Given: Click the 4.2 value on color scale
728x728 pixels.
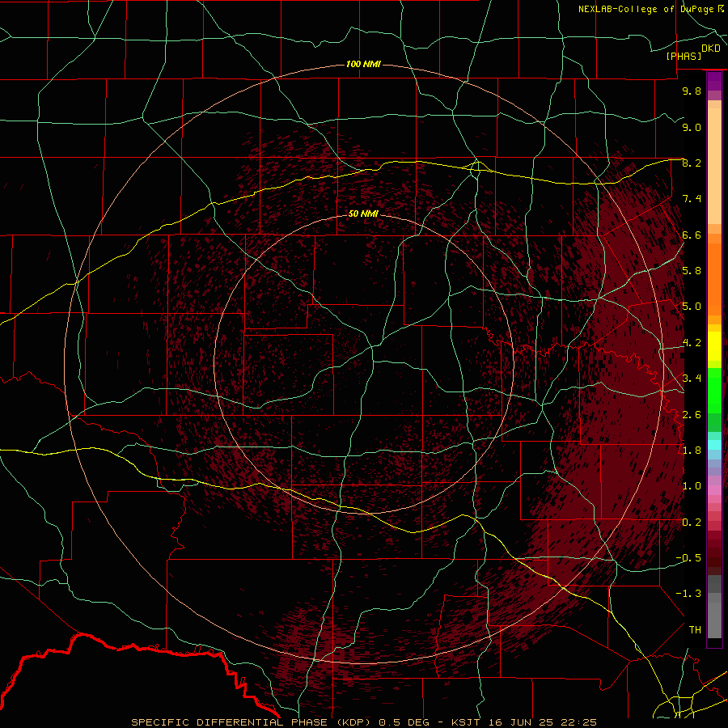Looking at the screenshot, I should click(692, 343).
